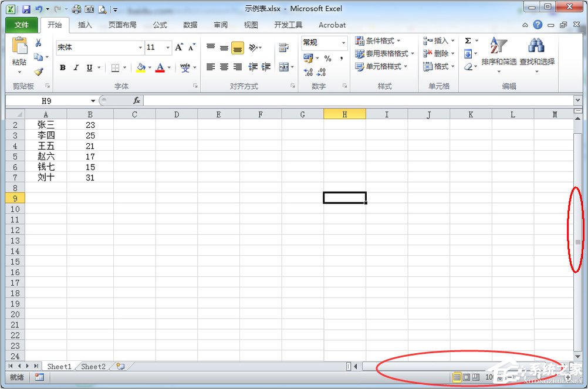Click the Format Painter brush icon

(x=38, y=71)
